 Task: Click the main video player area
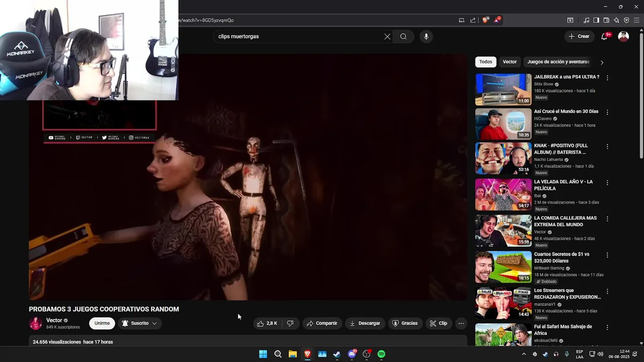click(248, 177)
